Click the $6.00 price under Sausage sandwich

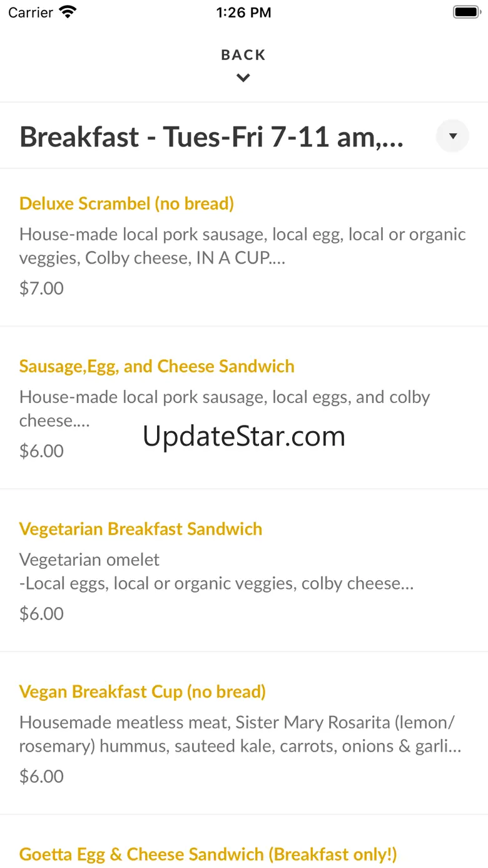point(41,451)
